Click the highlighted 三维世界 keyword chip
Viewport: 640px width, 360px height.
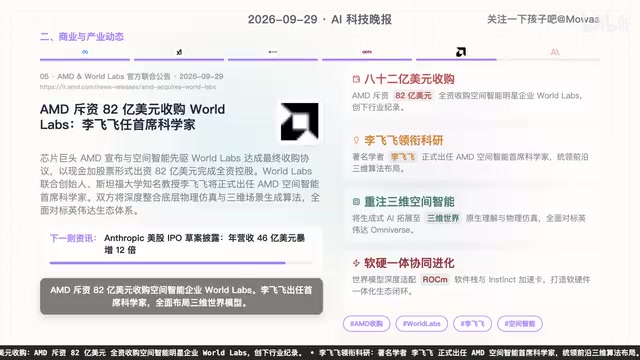pos(443,218)
